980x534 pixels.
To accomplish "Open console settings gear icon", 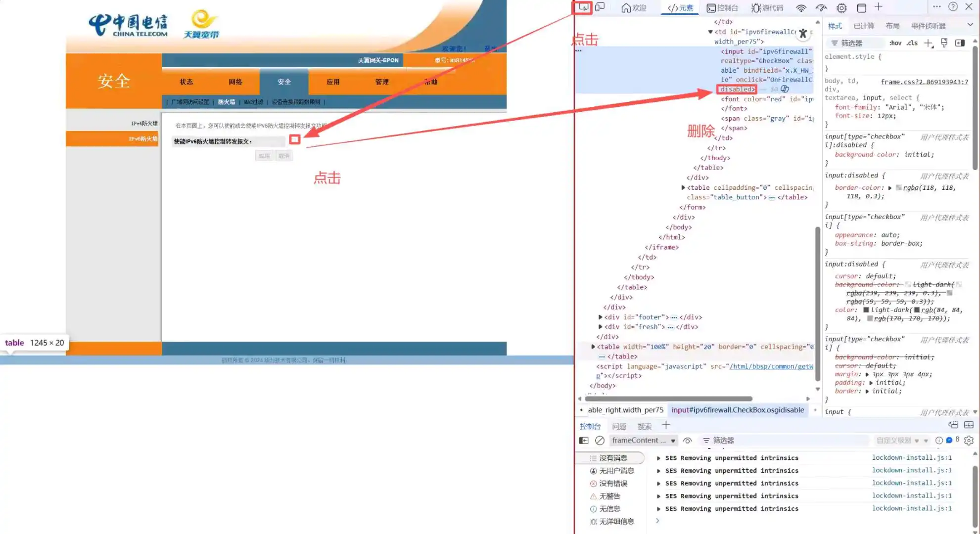I will click(x=969, y=440).
